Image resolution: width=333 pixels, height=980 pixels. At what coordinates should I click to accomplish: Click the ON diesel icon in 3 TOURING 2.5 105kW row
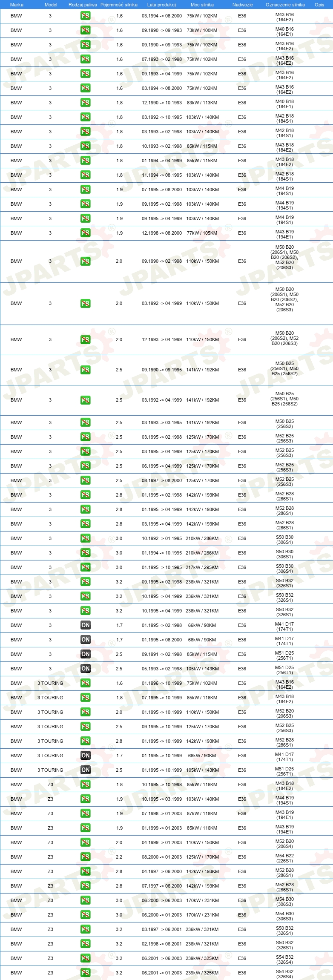[85, 770]
